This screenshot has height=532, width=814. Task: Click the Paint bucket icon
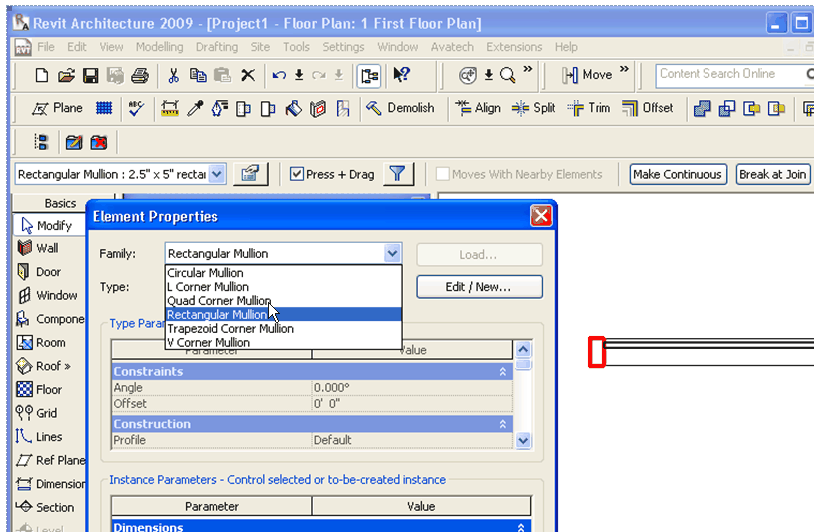pyautogui.click(x=293, y=108)
